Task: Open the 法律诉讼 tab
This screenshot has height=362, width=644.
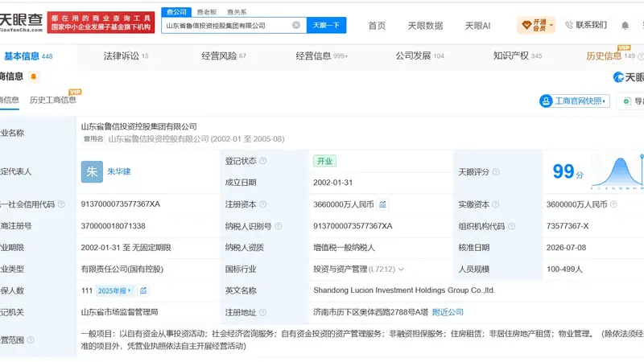Action: click(x=126, y=56)
